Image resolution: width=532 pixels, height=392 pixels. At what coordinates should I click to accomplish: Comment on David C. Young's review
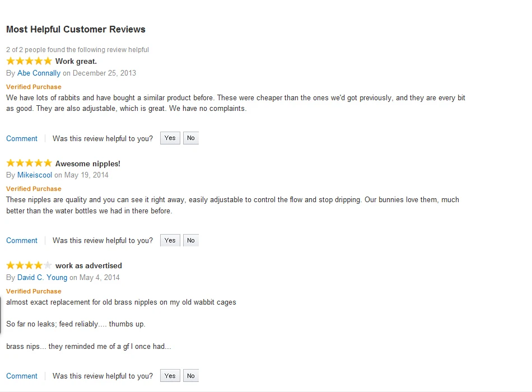[22, 376]
